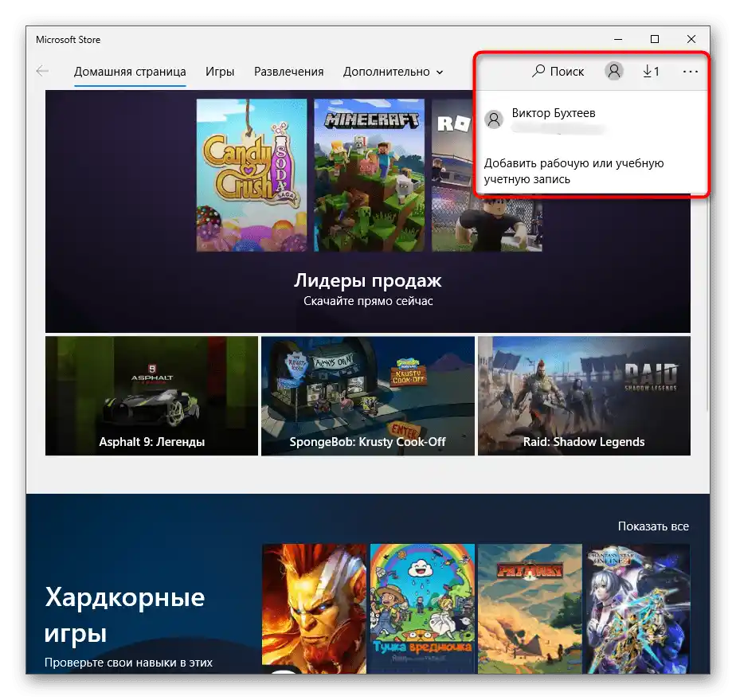Open the Pathway game thumbnail
The image size is (736, 700).
tap(530, 608)
